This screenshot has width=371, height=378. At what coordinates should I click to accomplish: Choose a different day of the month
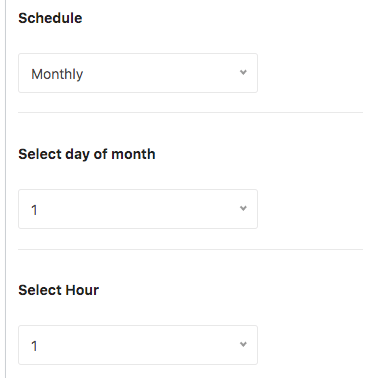pyautogui.click(x=138, y=209)
